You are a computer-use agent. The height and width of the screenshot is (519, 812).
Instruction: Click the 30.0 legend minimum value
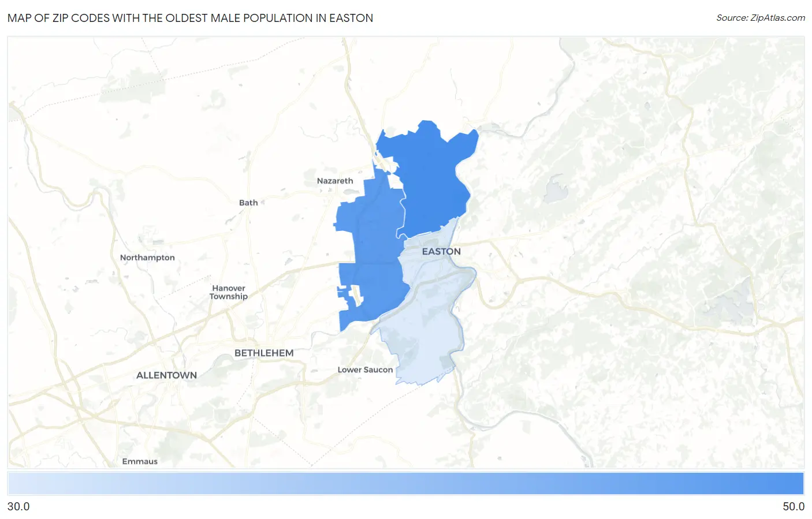tap(18, 506)
